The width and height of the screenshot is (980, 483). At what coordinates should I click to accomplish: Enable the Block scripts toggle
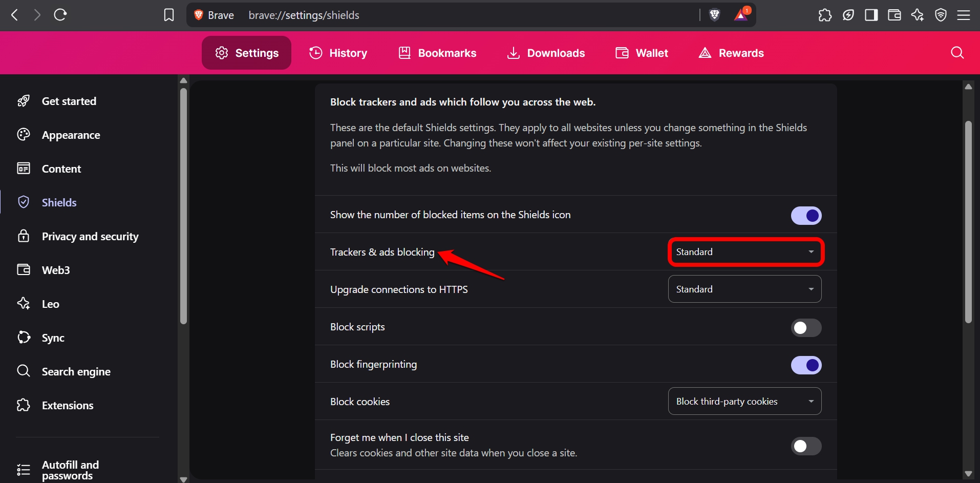pyautogui.click(x=806, y=328)
